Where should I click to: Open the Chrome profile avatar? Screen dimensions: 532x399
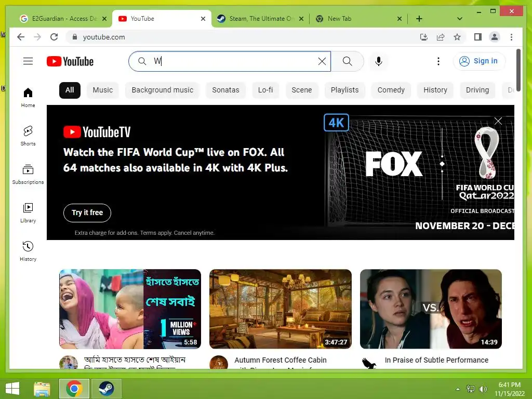pyautogui.click(x=495, y=37)
